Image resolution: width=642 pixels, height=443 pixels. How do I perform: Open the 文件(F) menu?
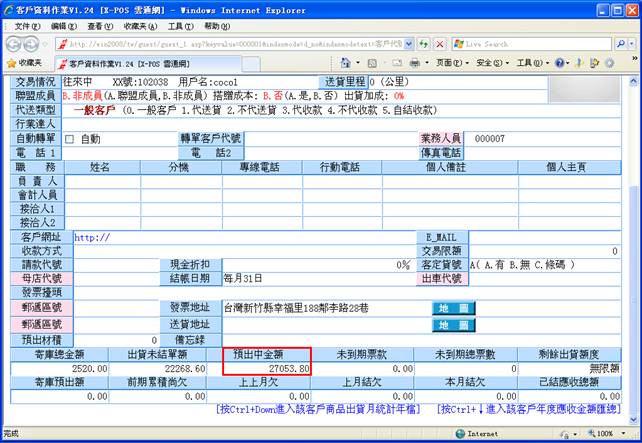point(23,25)
